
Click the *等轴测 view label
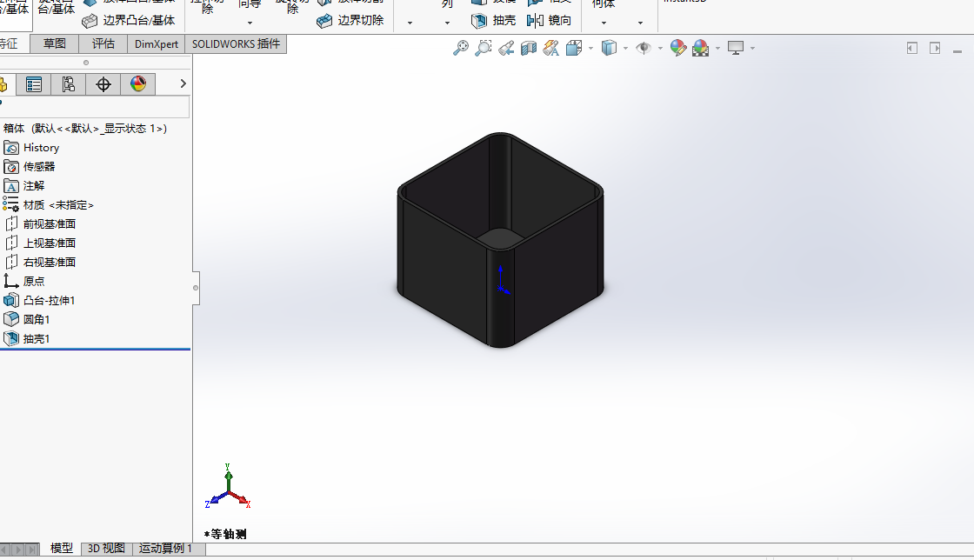pyautogui.click(x=225, y=534)
